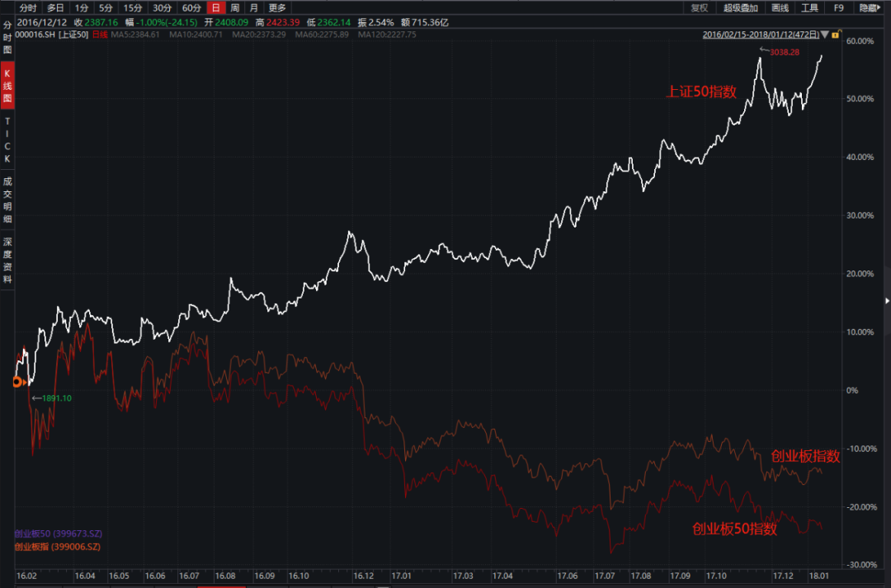Open the TICK side tab
The width and height of the screenshot is (891, 588).
[7, 139]
